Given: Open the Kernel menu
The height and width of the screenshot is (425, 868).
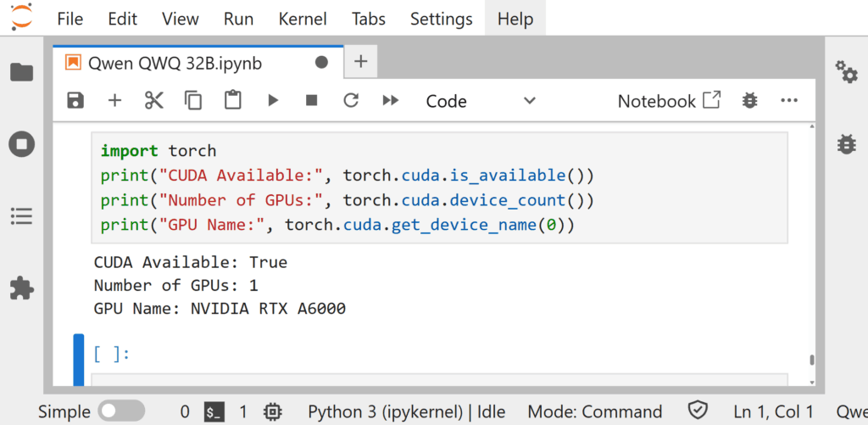Looking at the screenshot, I should (303, 19).
